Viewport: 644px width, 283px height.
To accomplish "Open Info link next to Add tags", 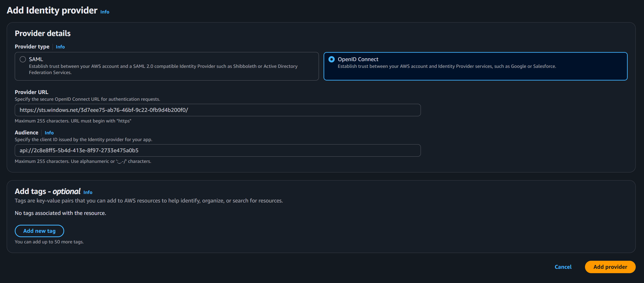I will [x=88, y=192].
